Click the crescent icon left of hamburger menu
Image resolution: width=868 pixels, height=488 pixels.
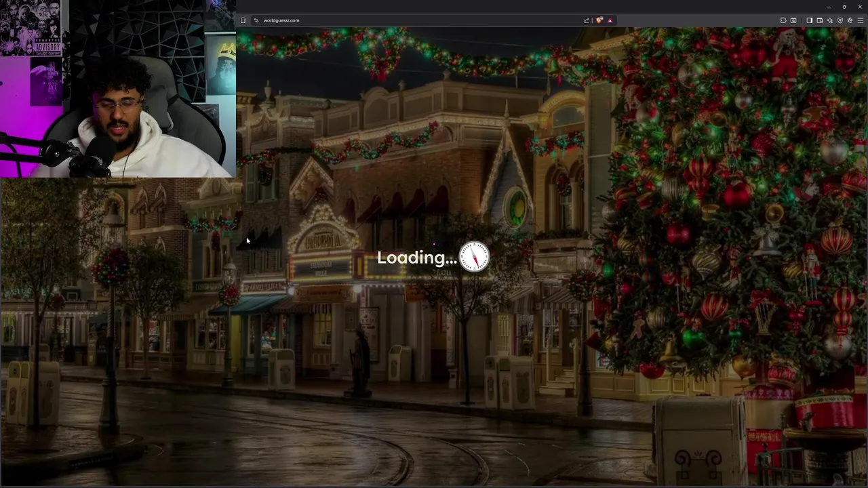tap(850, 20)
